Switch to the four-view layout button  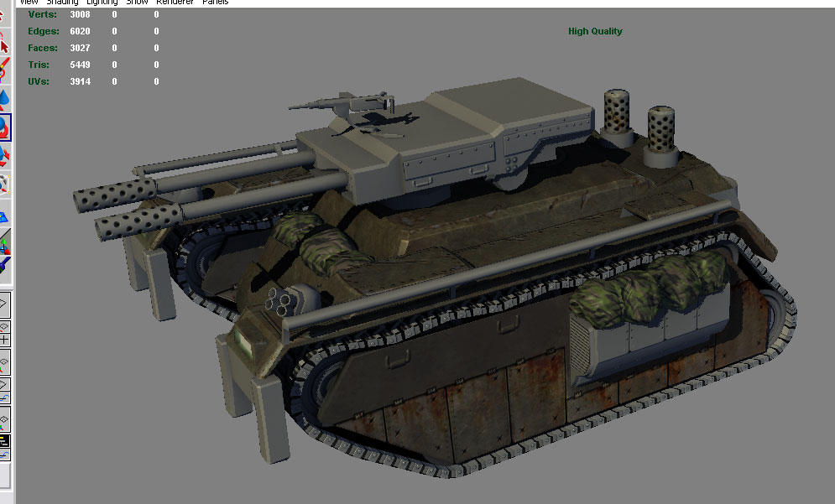coord(3,333)
